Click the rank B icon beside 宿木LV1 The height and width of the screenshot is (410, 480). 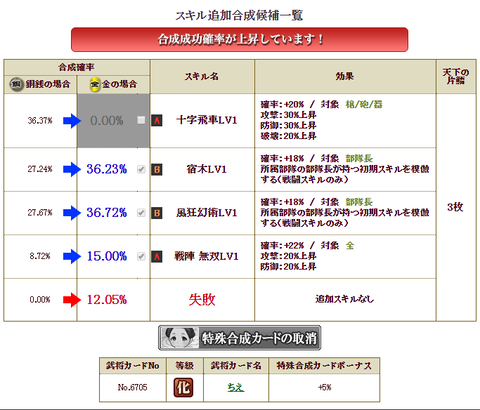click(157, 169)
